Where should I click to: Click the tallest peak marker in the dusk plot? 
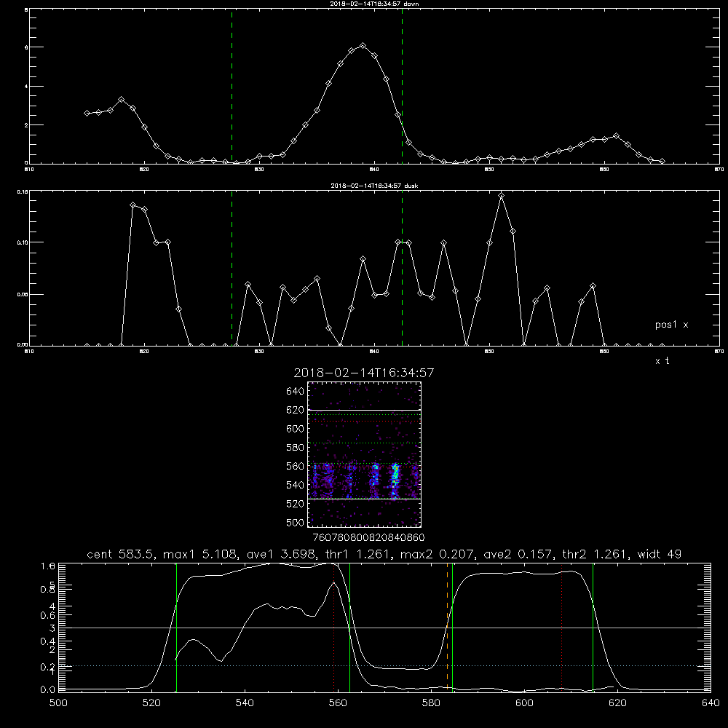(x=501, y=196)
